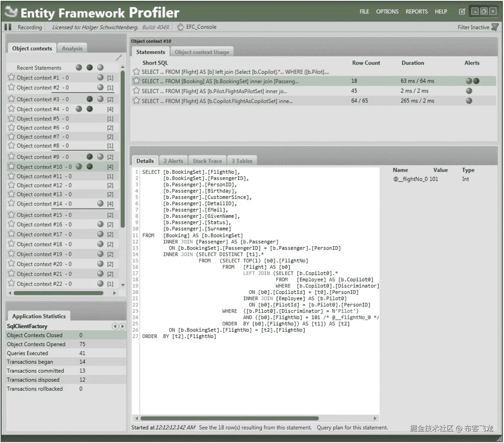The width and height of the screenshot is (504, 443).
Task: Switch to the 3 Tables tab
Action: 242,161
